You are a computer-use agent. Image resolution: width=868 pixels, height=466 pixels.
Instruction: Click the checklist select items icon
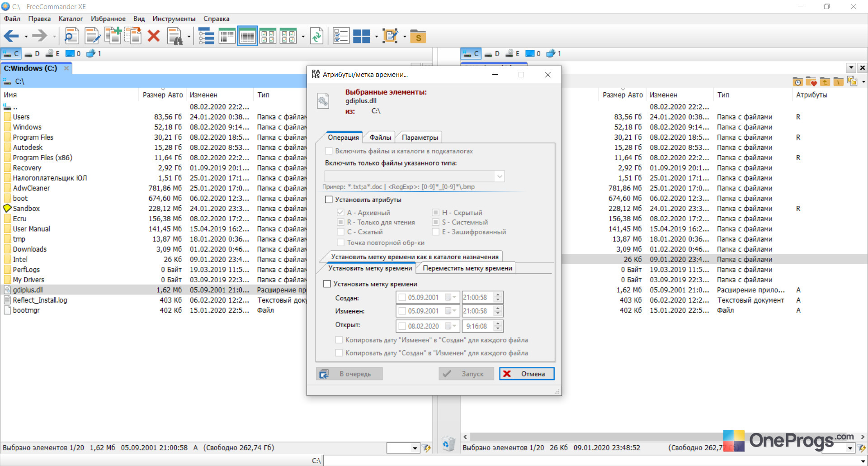point(341,36)
